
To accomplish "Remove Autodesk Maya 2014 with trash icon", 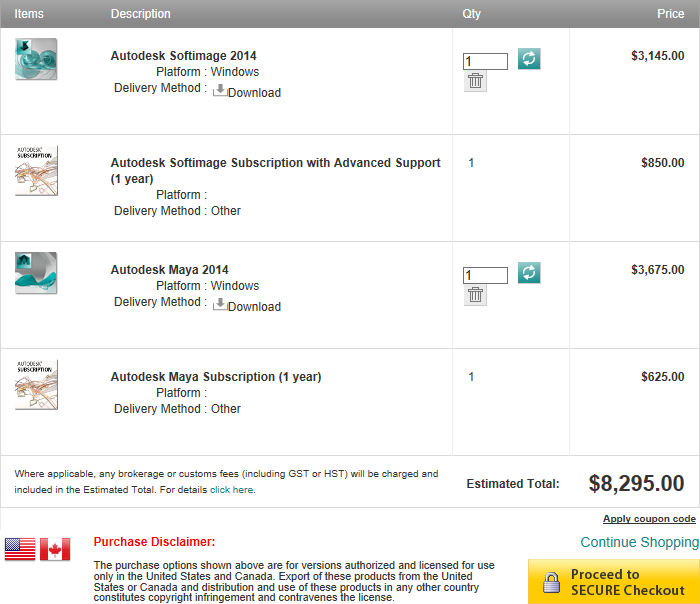I will [476, 296].
